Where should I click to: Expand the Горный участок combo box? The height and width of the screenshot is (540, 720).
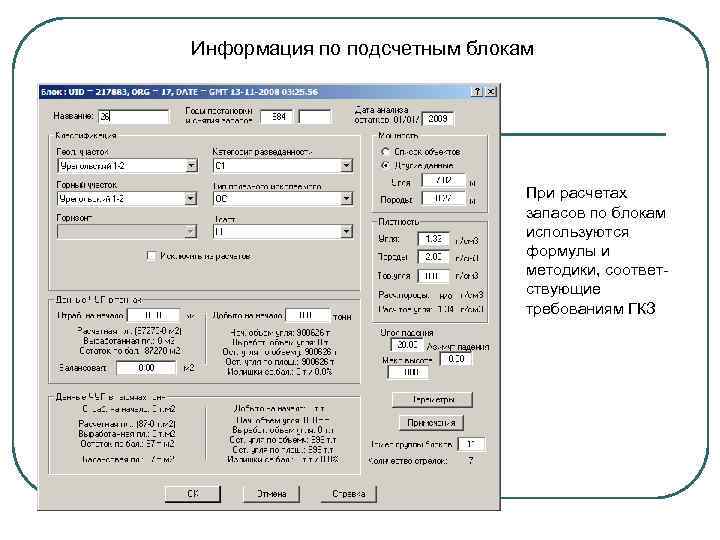coord(191,198)
